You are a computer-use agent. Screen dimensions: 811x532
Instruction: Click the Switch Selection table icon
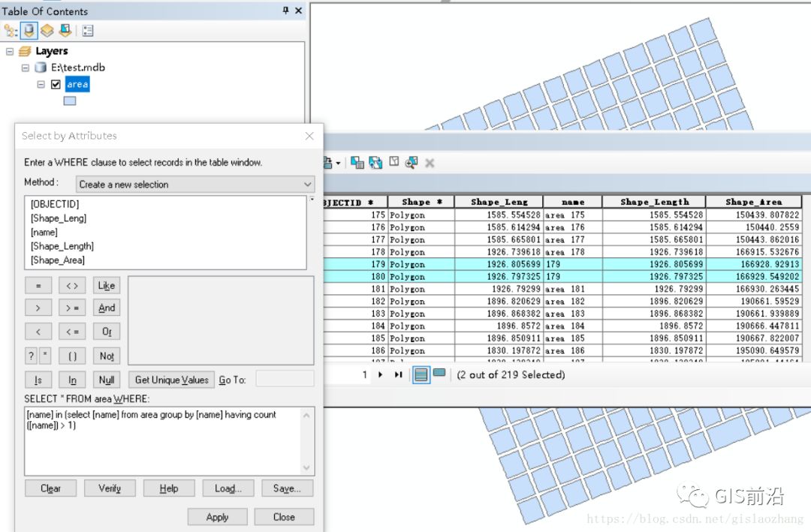coord(375,163)
